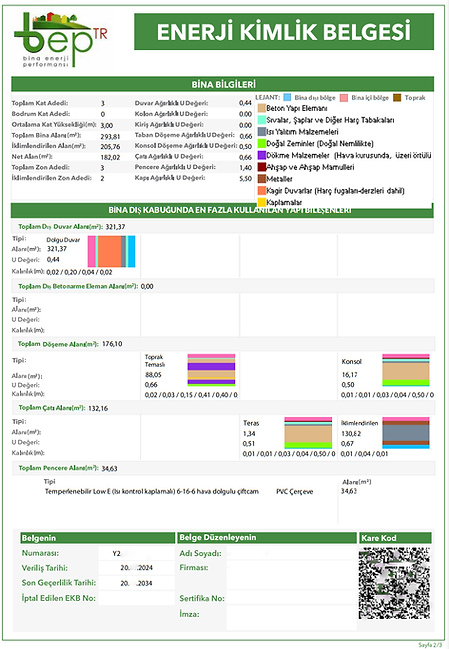Click the Ahşap ve Ahşap Mamulleri swatch
This screenshot has width=449, height=649.
click(x=262, y=167)
